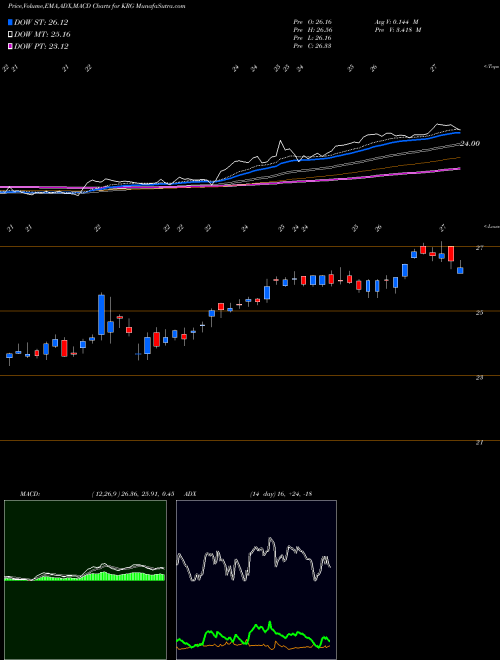
Task: Click the MACD panel title label
Action: point(29,494)
